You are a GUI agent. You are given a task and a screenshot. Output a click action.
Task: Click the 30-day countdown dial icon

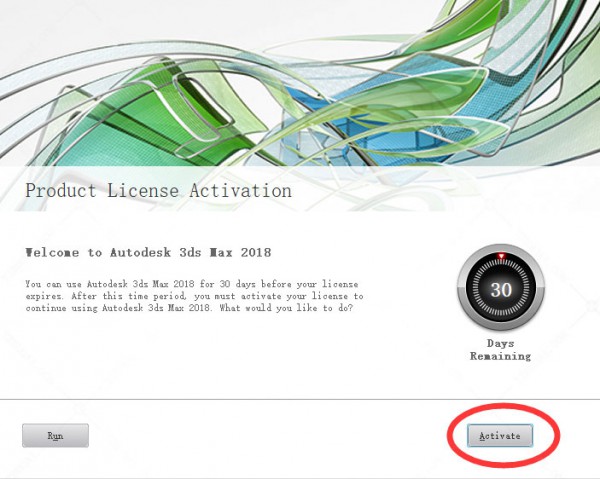(x=501, y=288)
